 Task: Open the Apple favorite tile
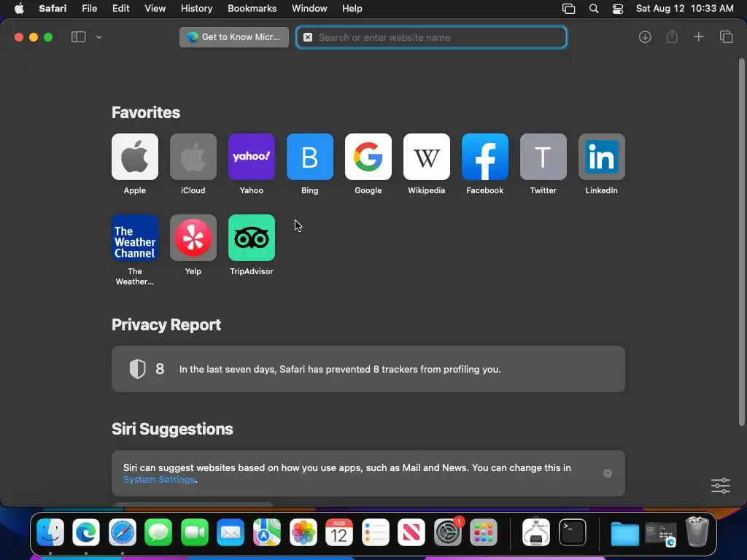[135, 157]
